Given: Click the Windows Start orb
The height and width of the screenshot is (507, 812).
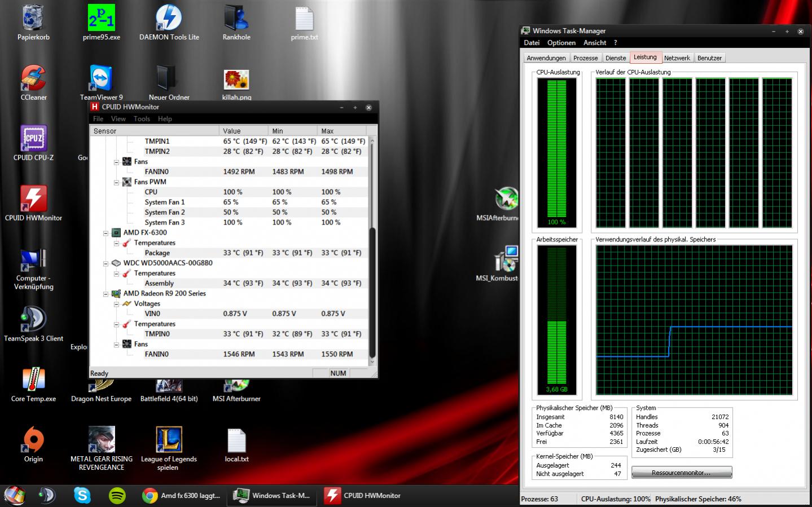Looking at the screenshot, I should (x=15, y=495).
